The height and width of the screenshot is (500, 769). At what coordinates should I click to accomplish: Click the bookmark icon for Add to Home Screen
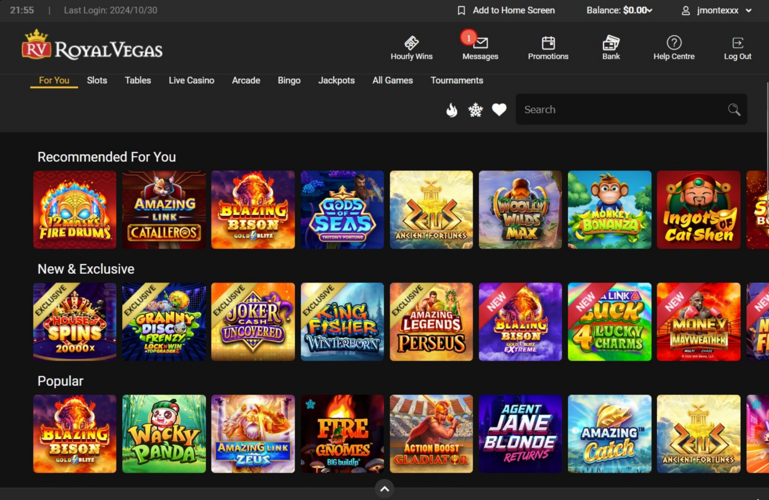(x=461, y=10)
